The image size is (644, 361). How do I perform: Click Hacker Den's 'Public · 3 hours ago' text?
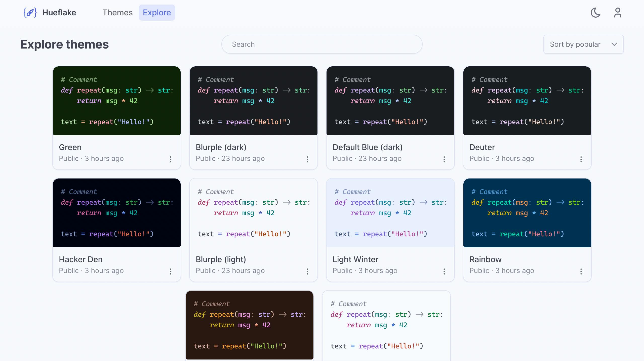click(x=91, y=270)
